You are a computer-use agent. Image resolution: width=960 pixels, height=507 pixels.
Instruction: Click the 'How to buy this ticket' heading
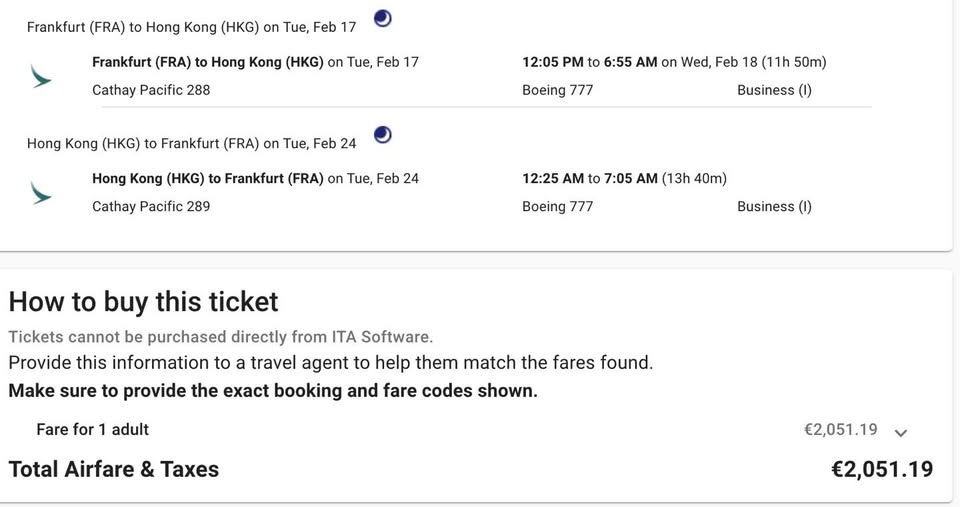point(144,302)
